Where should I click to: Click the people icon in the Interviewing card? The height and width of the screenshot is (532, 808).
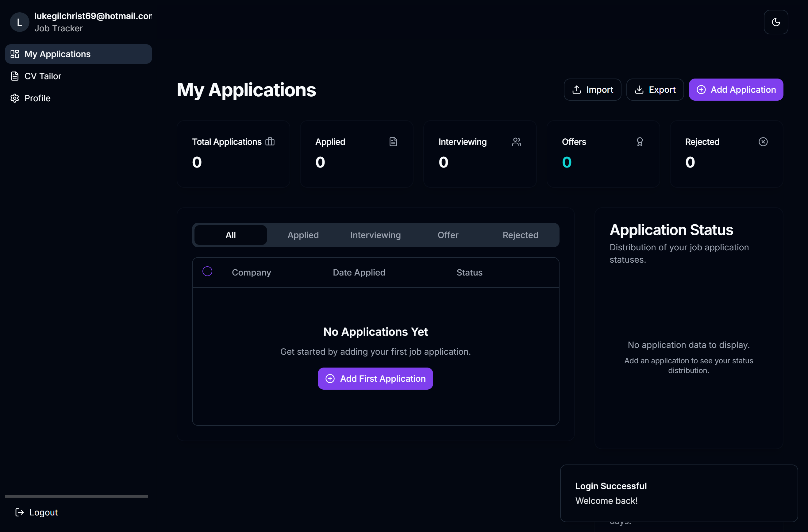[x=516, y=141]
